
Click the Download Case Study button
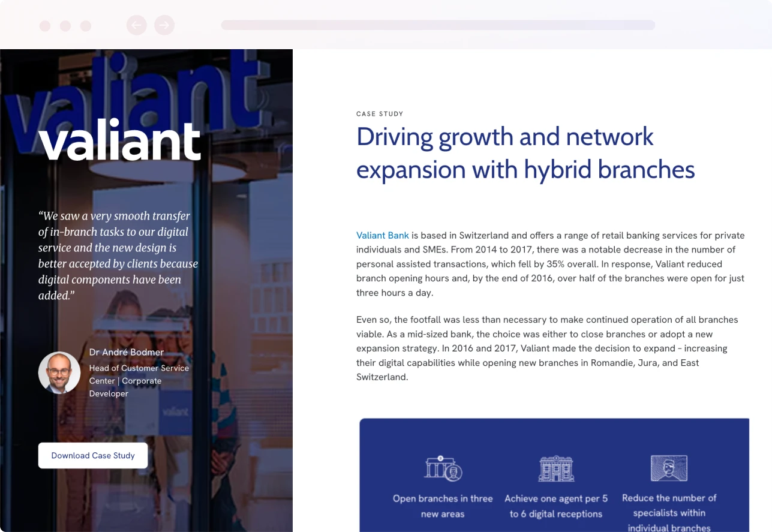(93, 456)
